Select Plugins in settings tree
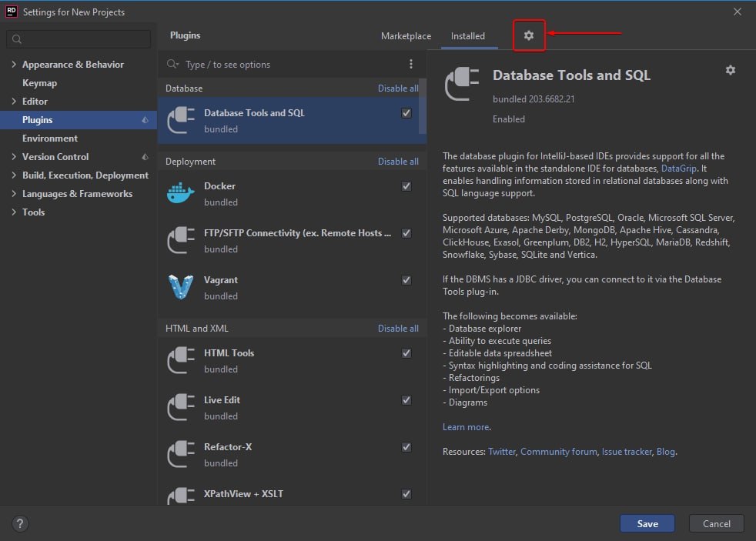The width and height of the screenshot is (756, 541). [79, 120]
